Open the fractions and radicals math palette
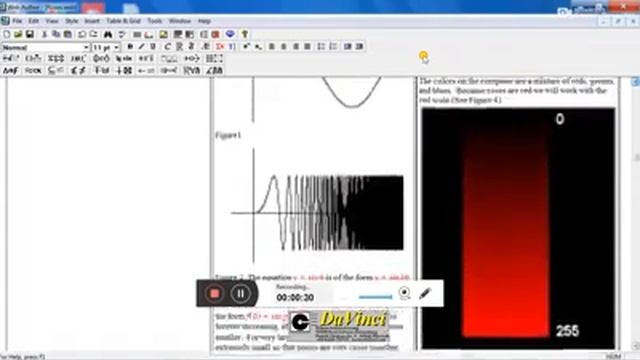 (x=11, y=59)
